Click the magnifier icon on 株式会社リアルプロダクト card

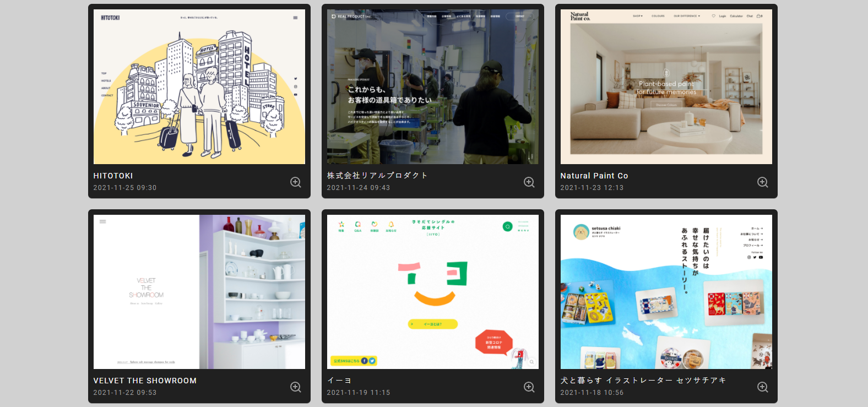(529, 182)
